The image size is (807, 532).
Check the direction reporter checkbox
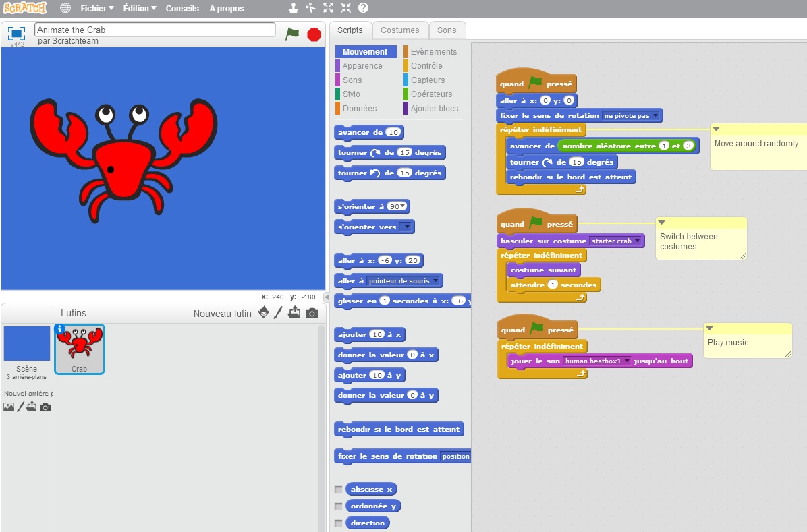click(339, 523)
